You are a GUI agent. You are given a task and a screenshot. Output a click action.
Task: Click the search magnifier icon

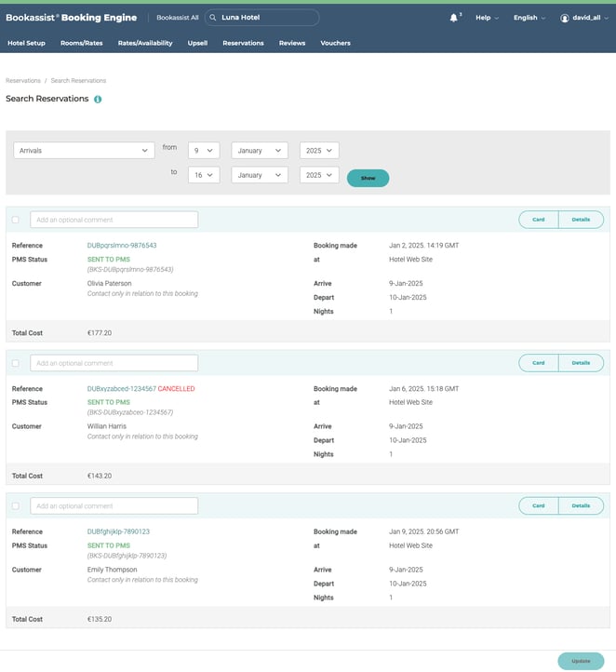click(x=213, y=18)
